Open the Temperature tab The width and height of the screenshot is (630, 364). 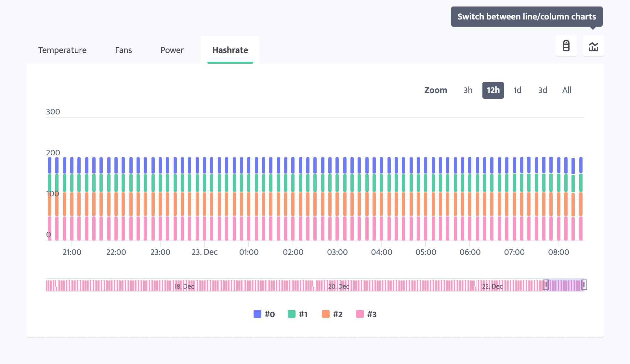pyautogui.click(x=62, y=50)
